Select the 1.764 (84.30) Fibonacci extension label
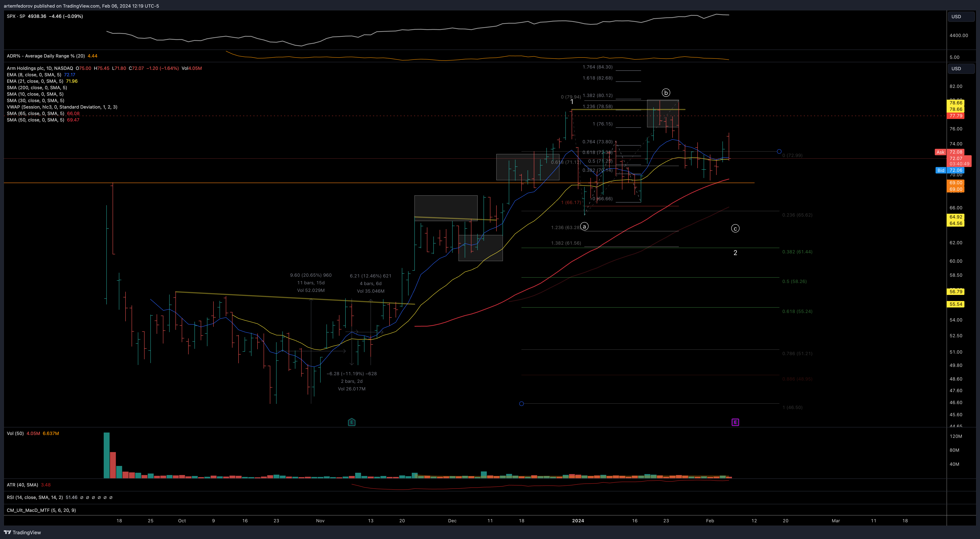 click(597, 67)
